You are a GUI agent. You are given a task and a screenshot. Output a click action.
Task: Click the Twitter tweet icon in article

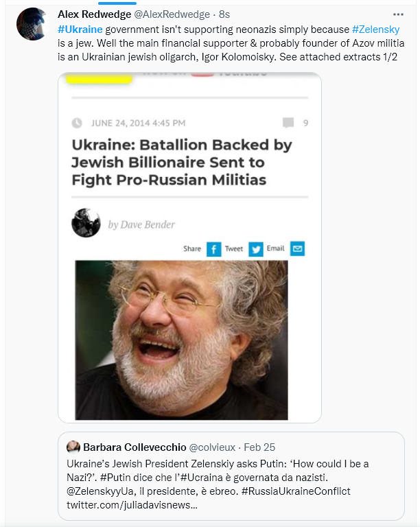256,248
